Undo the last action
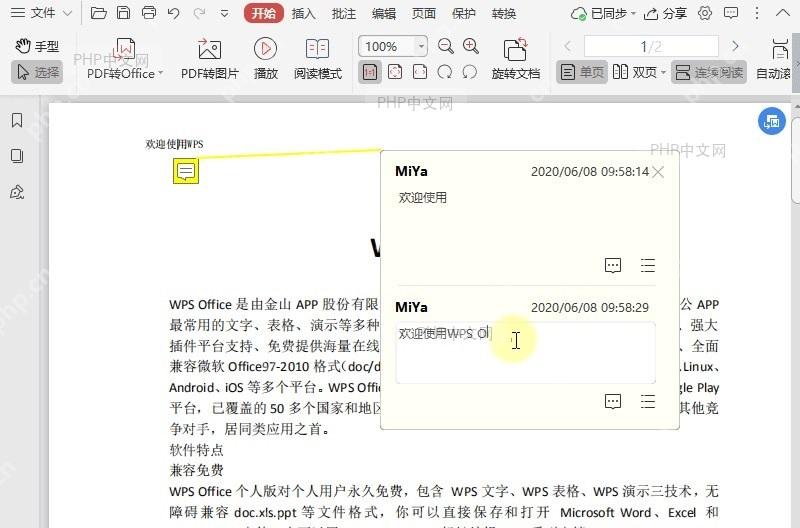 tap(173, 14)
